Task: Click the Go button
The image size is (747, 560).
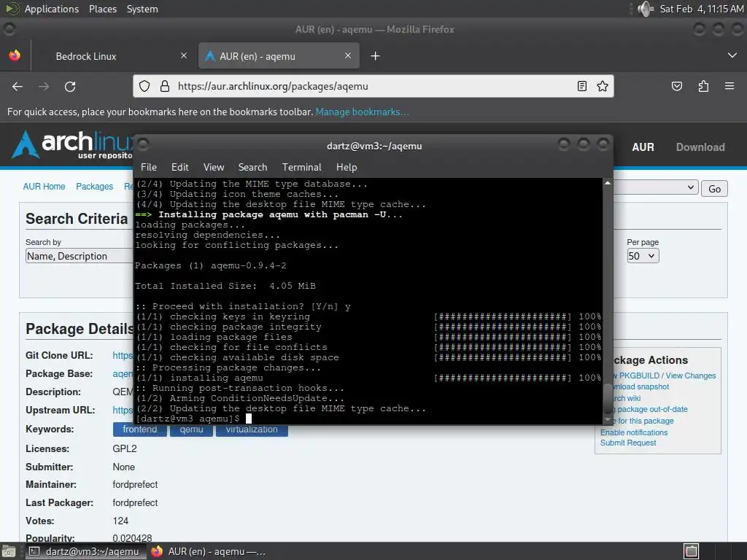Action: pos(714,189)
